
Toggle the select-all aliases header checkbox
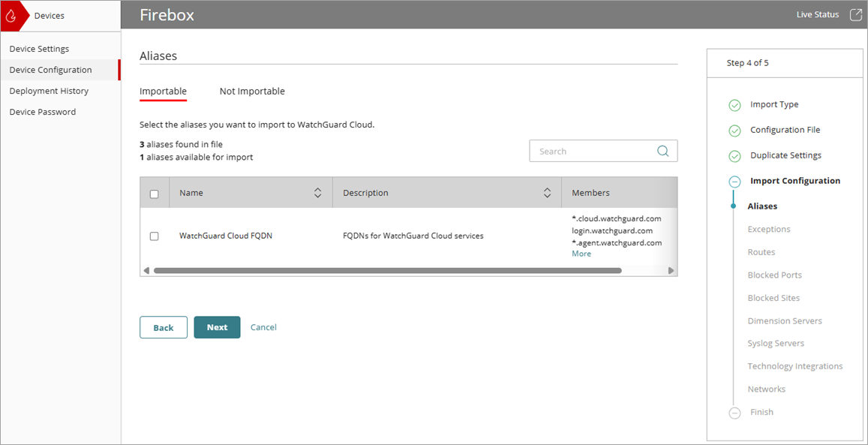(155, 194)
